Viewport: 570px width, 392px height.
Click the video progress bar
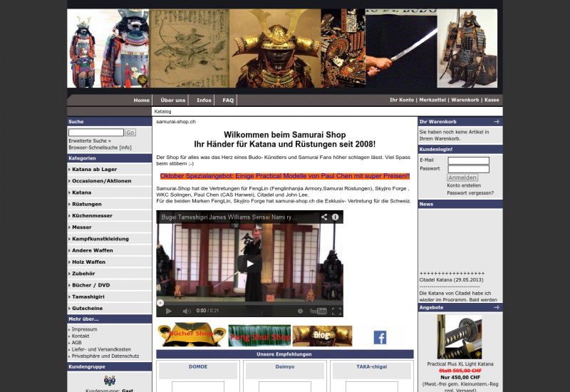pyautogui.click(x=249, y=302)
